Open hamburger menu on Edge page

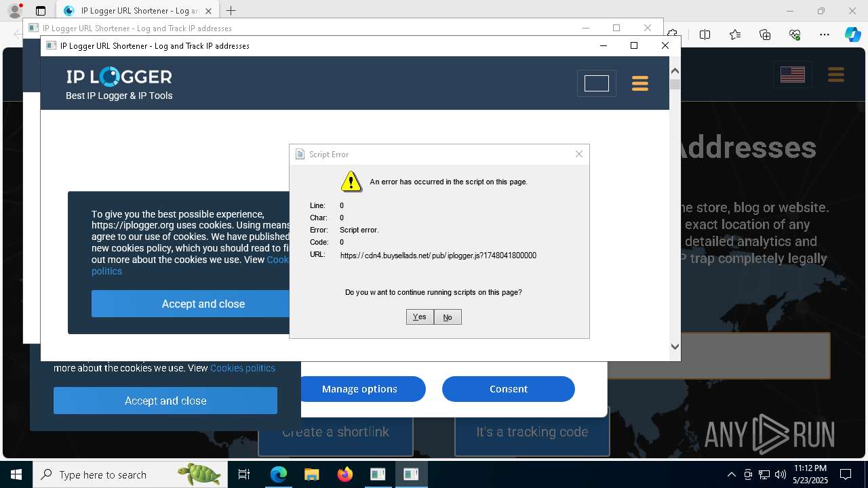coord(836,75)
